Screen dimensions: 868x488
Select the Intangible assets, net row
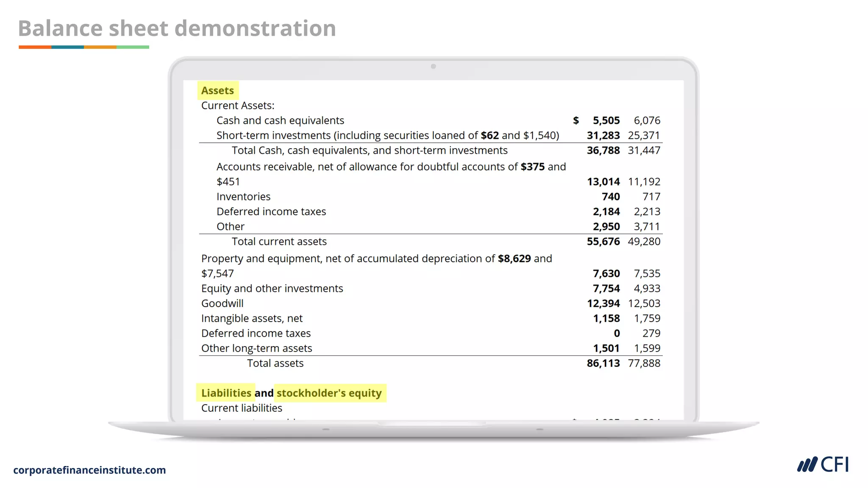click(252, 319)
